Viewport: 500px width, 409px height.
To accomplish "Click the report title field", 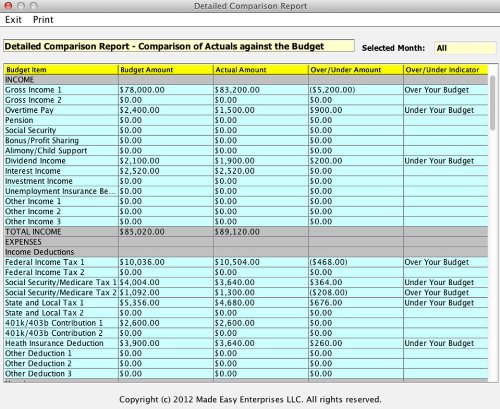I will 179,46.
